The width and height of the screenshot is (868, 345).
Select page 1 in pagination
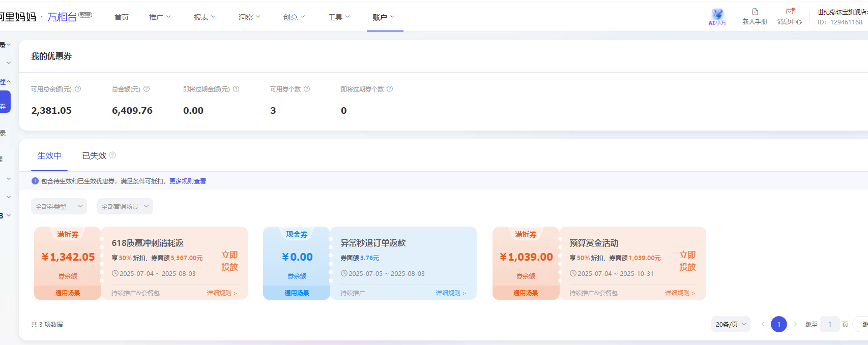point(778,324)
